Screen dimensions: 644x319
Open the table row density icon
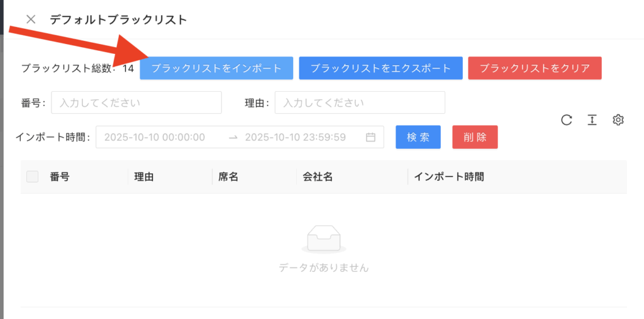(592, 120)
